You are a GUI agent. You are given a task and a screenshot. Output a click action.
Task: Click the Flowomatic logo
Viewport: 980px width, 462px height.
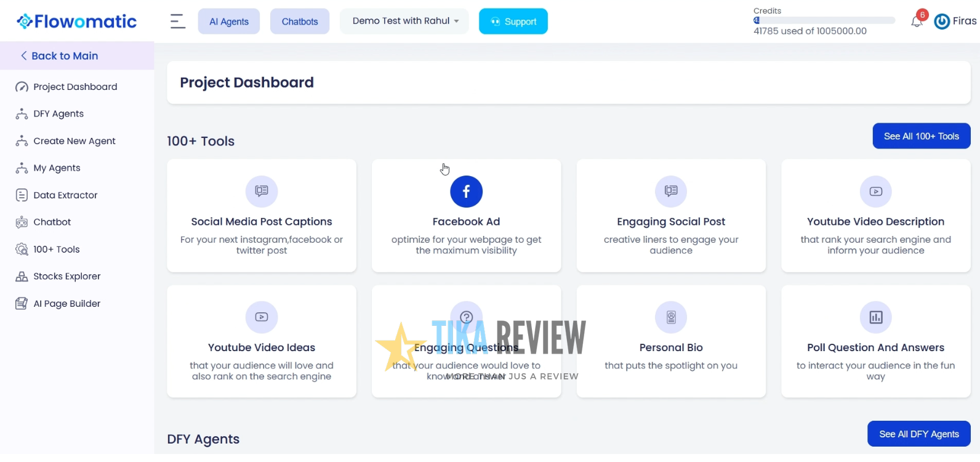(x=77, y=22)
